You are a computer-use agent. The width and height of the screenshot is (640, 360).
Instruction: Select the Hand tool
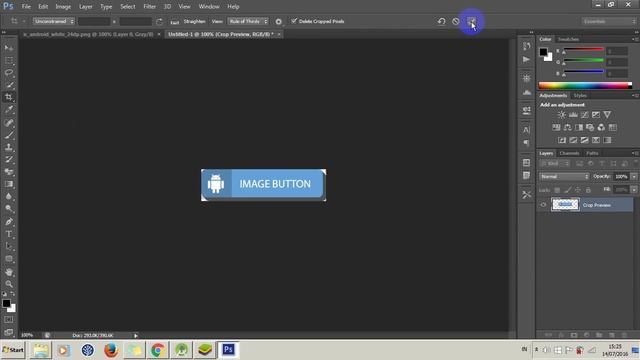pyautogui.click(x=9, y=272)
